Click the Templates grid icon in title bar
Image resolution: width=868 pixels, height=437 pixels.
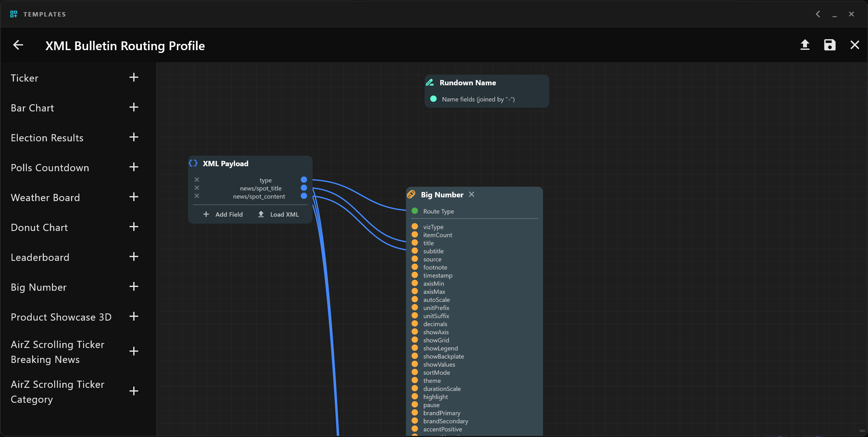coord(13,14)
